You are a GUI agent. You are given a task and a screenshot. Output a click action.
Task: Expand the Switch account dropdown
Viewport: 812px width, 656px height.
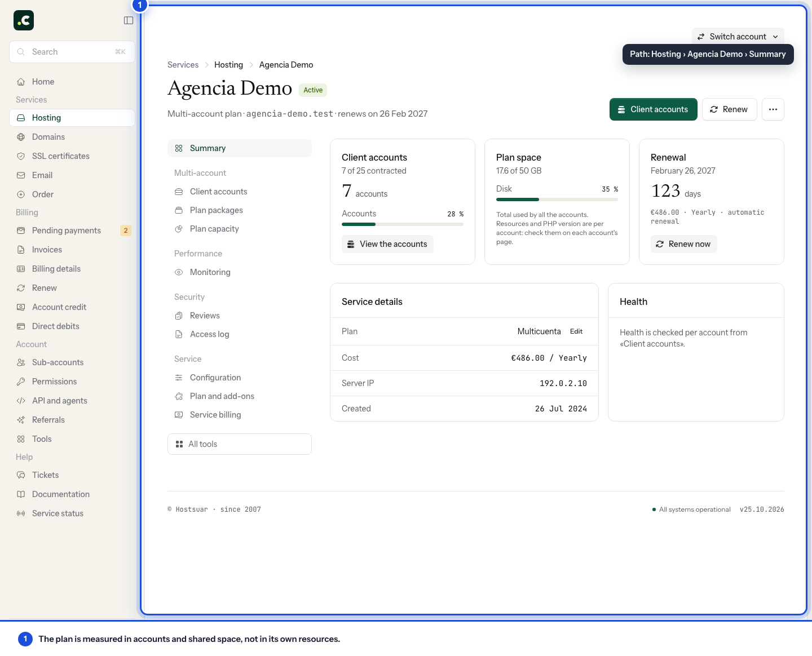pos(738,37)
